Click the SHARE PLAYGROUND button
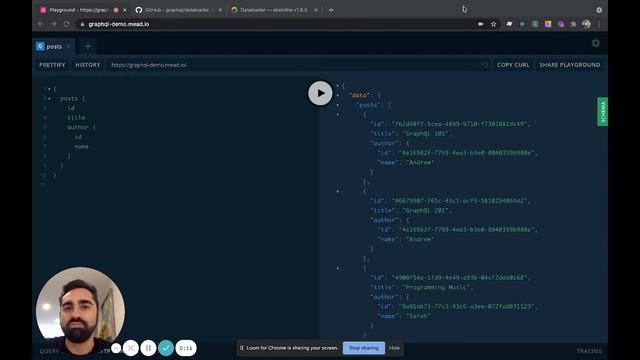This screenshot has height=360, width=640. click(x=569, y=65)
